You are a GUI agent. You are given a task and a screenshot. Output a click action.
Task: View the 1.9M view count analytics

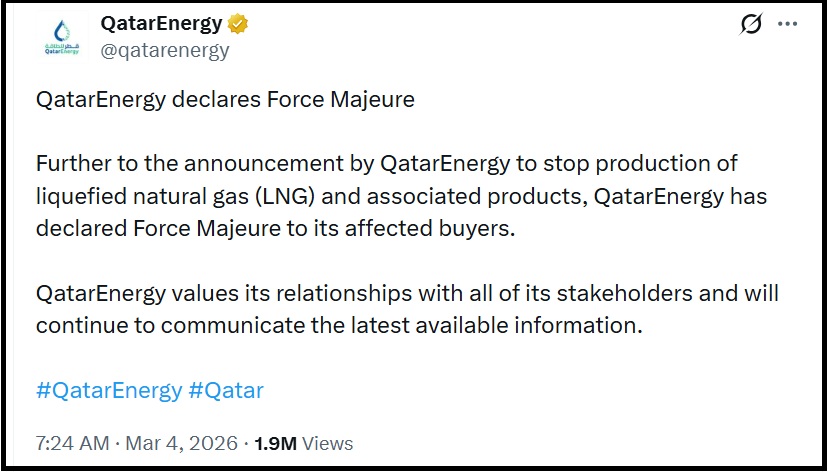coord(278,442)
